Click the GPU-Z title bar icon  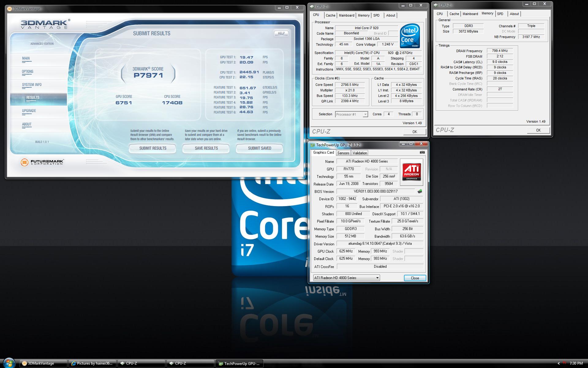point(312,145)
